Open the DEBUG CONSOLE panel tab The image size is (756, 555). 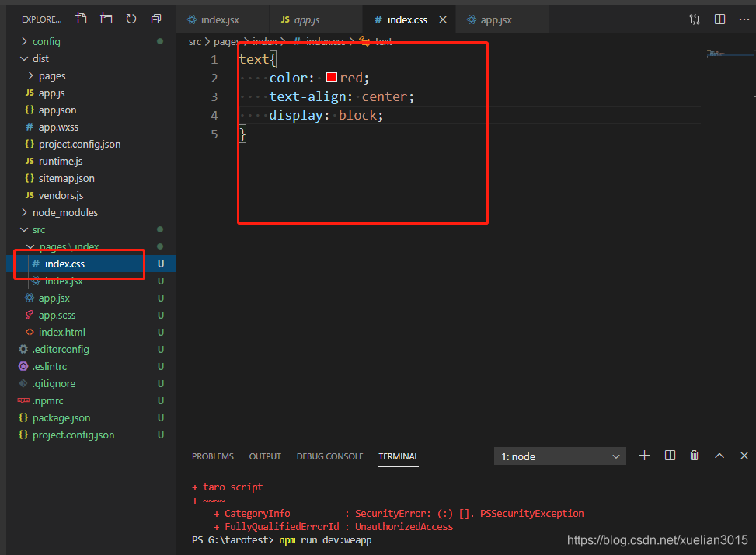tap(329, 456)
